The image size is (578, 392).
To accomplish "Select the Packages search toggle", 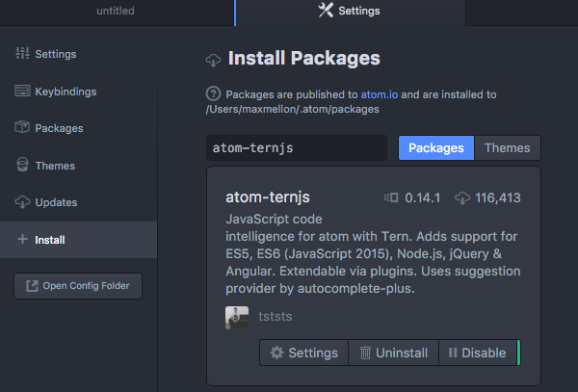I will coord(436,148).
